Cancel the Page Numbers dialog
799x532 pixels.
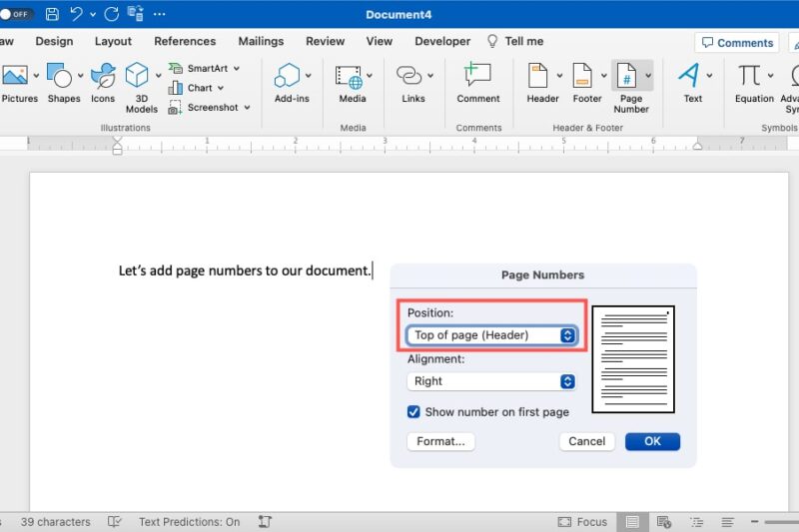587,441
